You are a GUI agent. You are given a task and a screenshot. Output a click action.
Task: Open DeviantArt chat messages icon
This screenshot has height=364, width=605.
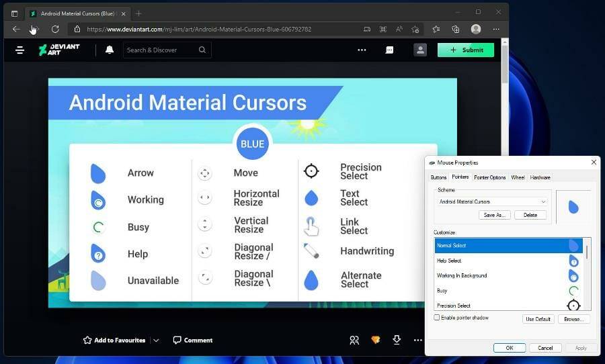coord(390,50)
